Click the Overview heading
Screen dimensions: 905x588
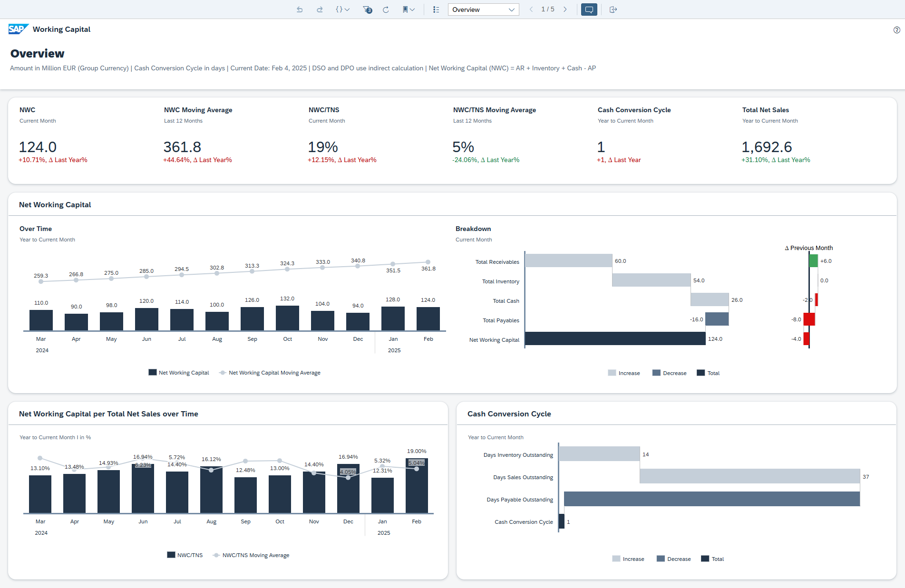(x=37, y=53)
